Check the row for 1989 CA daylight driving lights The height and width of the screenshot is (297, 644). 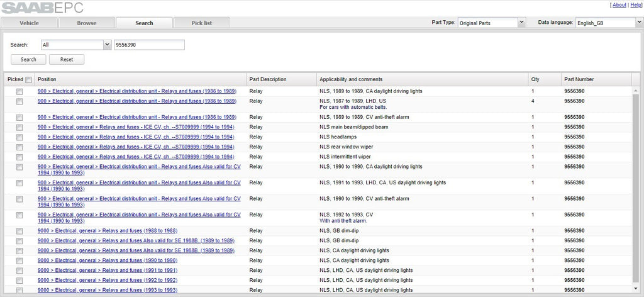[19, 92]
